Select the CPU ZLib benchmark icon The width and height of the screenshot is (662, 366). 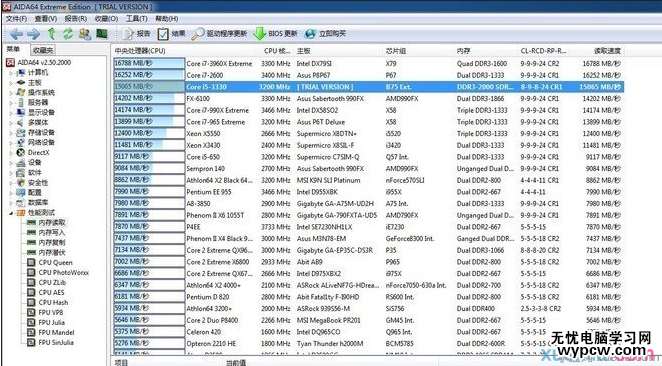pos(31,282)
